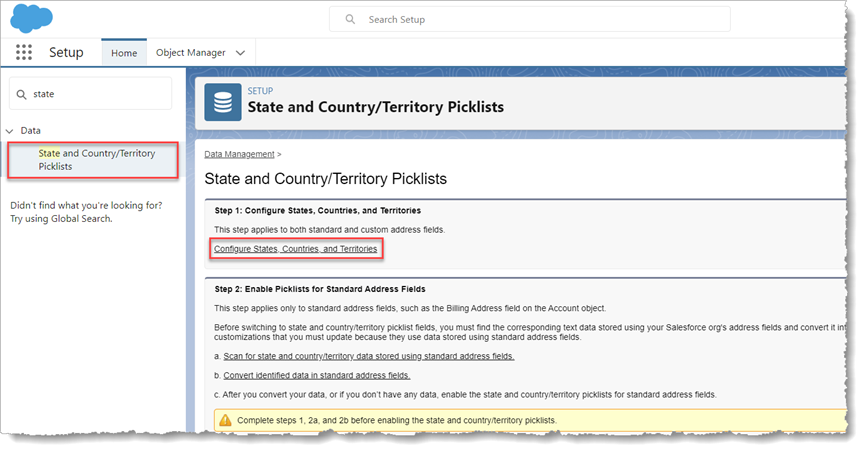
Task: Click the Step 2: Enable Picklists heading
Action: 320,289
